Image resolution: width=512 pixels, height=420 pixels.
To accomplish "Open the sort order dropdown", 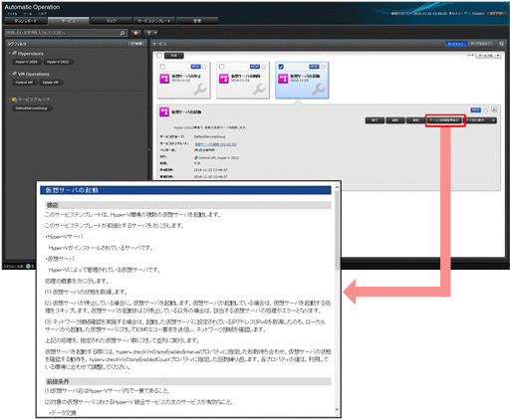I will click(488, 56).
